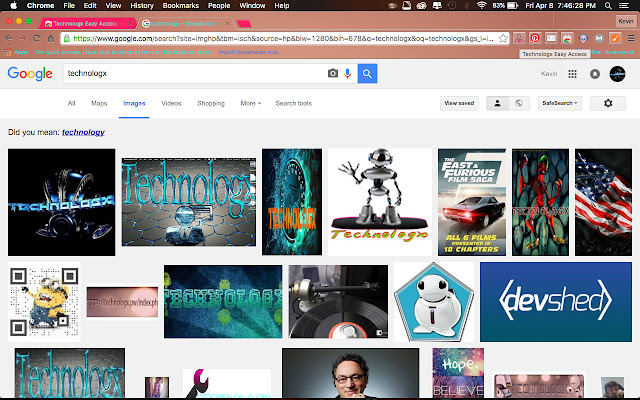Expand the More search categories dropdown
This screenshot has height=400, width=640.
coord(251,103)
